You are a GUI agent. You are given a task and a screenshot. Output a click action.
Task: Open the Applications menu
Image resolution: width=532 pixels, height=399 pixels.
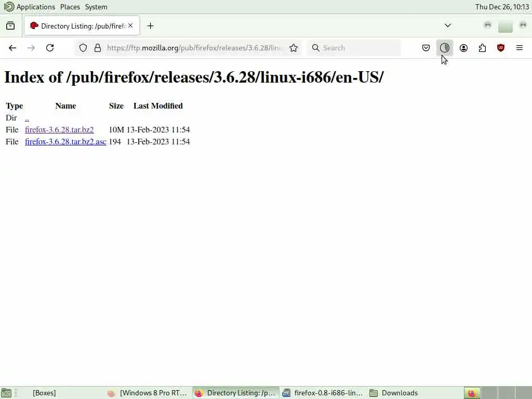pos(36,7)
